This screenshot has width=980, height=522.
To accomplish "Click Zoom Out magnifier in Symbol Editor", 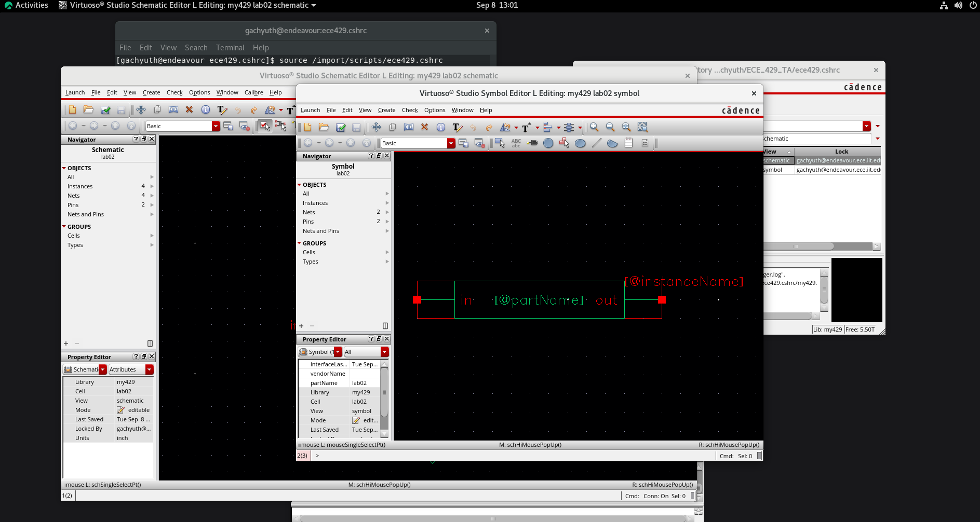I will tap(610, 127).
